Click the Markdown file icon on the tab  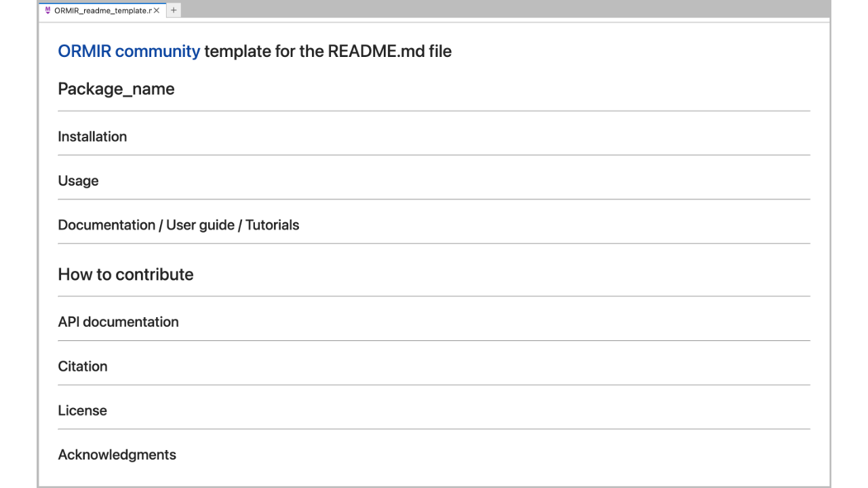47,11
